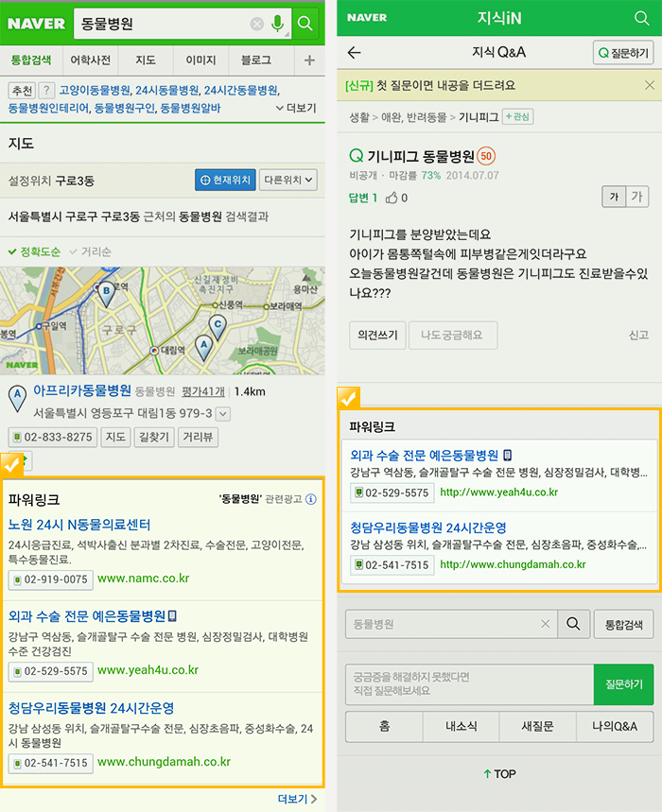Image resolution: width=662 pixels, height=812 pixels.
Task: Click 질문하기 button in Q&A header
Action: (623, 53)
